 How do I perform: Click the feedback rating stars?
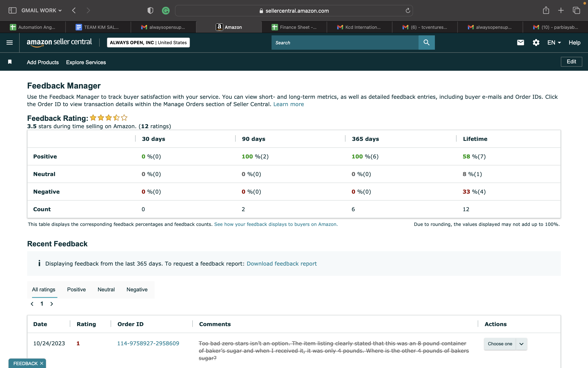109,118
